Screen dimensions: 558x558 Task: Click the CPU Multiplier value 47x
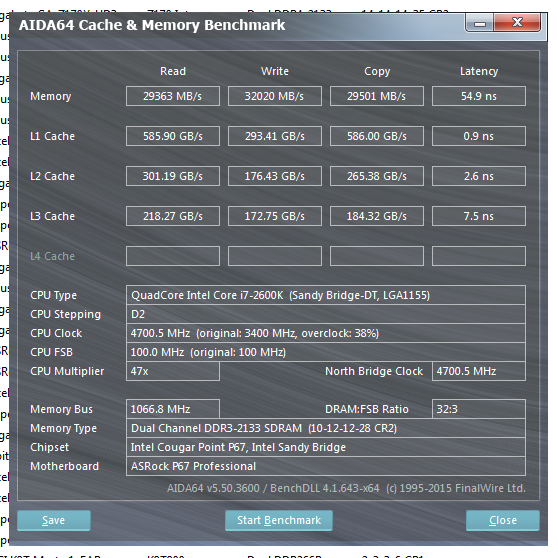point(173,371)
